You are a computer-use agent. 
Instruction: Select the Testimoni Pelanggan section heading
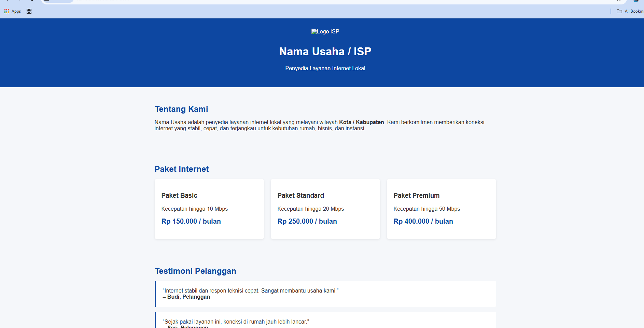click(195, 271)
